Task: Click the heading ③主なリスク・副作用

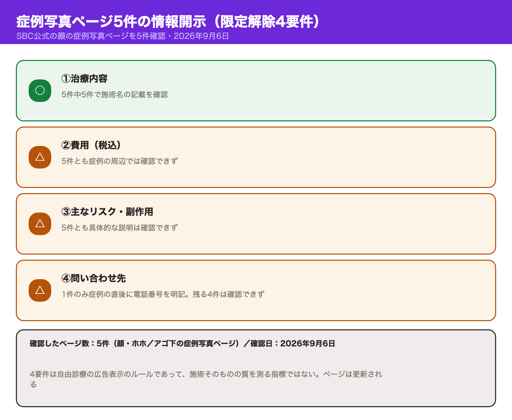Action: 107,212
